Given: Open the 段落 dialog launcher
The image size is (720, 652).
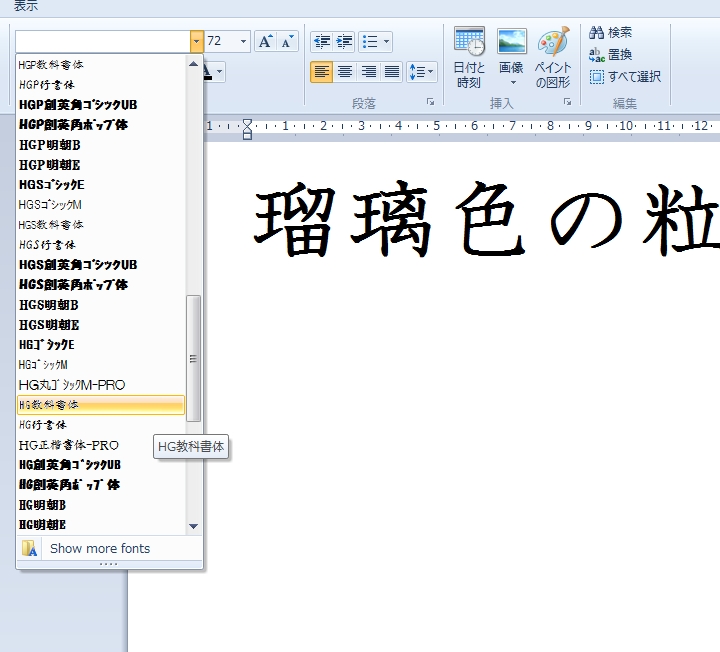Looking at the screenshot, I should (x=430, y=102).
